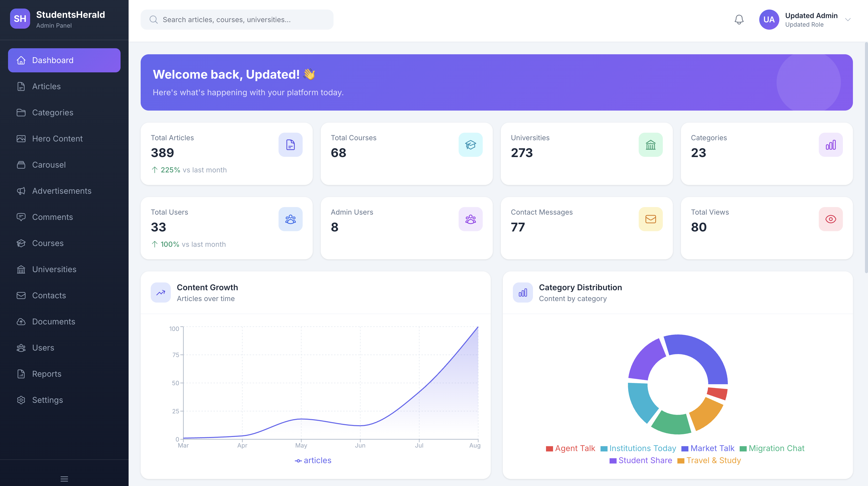The image size is (868, 486).
Task: Click the search articles input field
Action: point(237,20)
